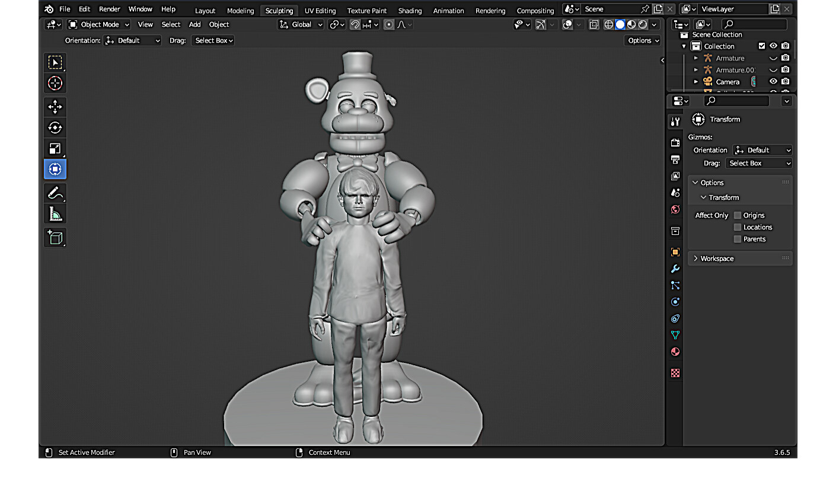The height and width of the screenshot is (504, 836).
Task: Disable Armature in renders camera icon
Action: tap(786, 58)
